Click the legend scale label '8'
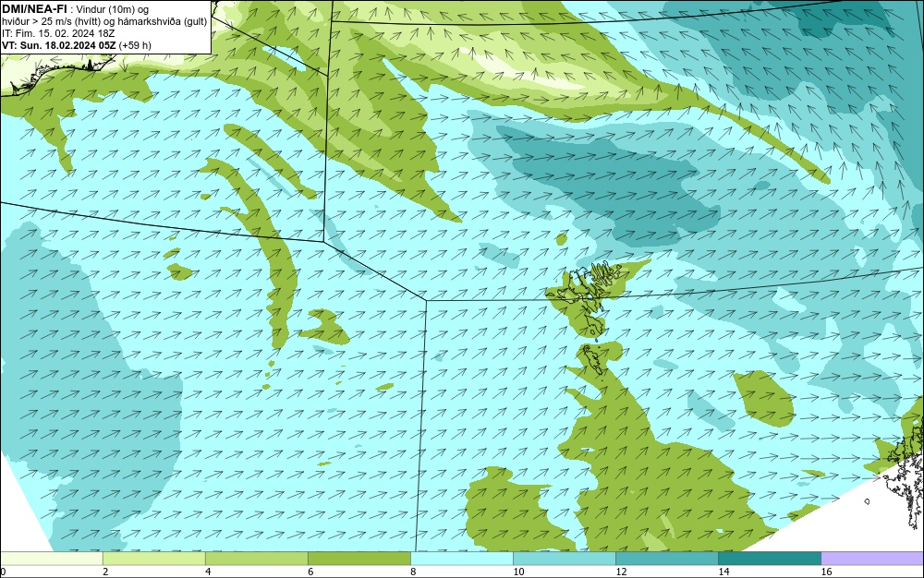924x578 pixels. 413,572
